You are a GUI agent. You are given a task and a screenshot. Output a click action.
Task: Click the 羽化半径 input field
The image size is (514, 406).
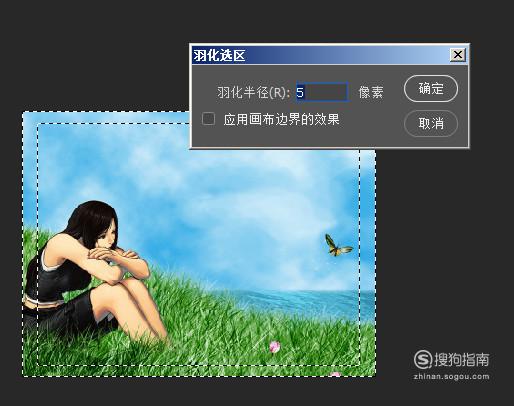[x=322, y=92]
